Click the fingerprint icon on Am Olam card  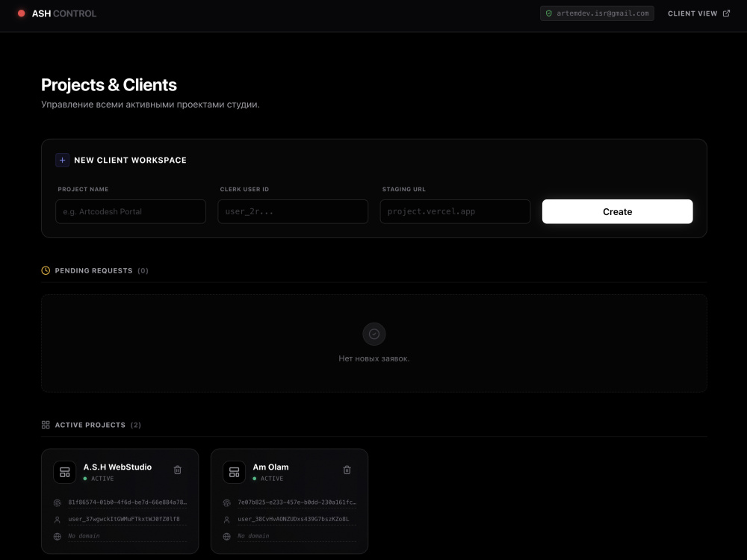click(227, 503)
